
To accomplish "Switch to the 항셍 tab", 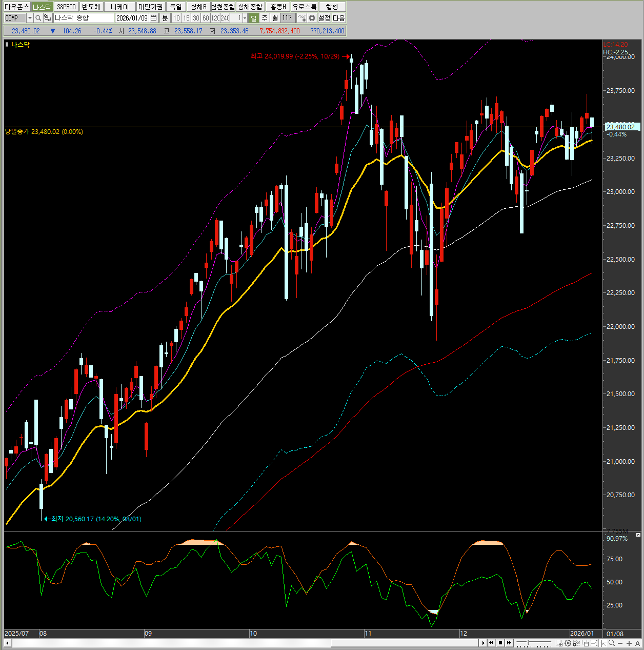I will pos(332,7).
